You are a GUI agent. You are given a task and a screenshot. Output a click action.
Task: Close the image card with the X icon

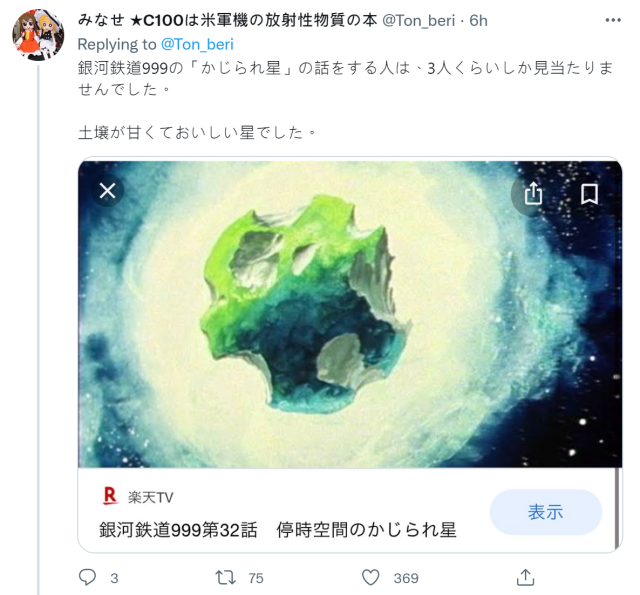coord(107,191)
